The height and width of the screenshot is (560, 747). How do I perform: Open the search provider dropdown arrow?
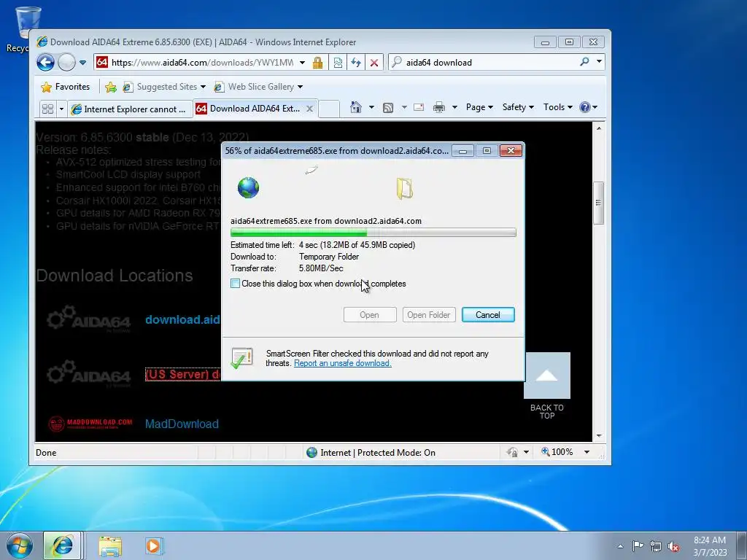600,62
